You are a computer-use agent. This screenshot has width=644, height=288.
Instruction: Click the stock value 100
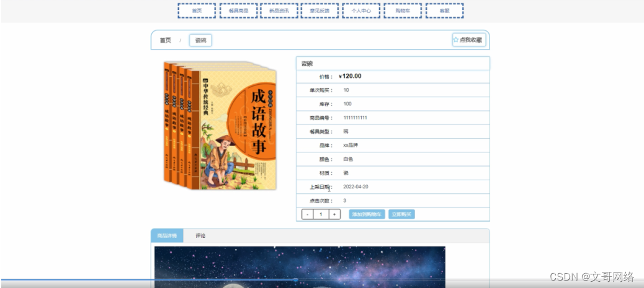(x=347, y=104)
